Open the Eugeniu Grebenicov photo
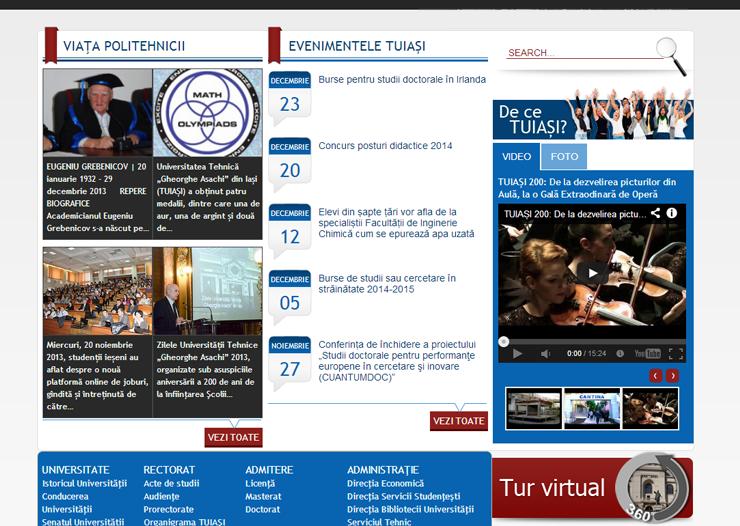The height and width of the screenshot is (526, 740). click(x=98, y=113)
